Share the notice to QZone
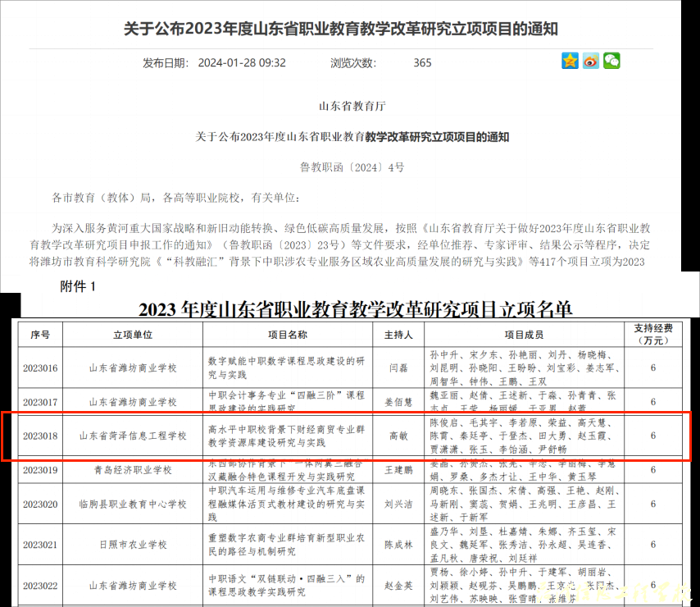 click(x=570, y=60)
